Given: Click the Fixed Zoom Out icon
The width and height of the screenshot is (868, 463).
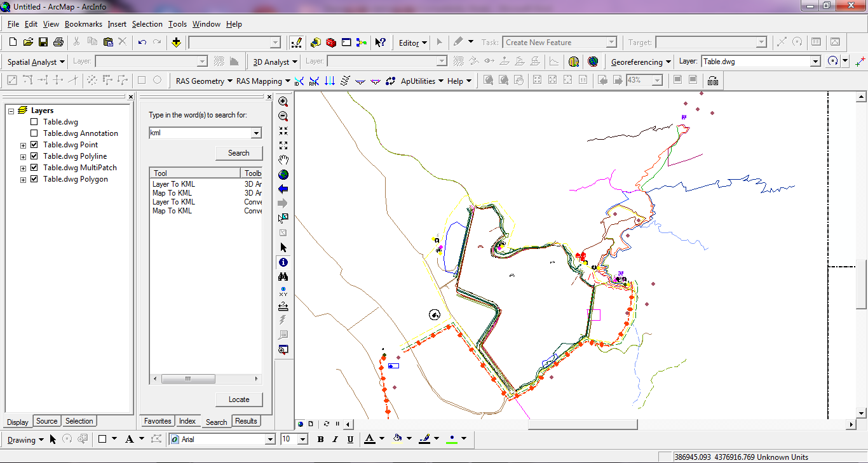Looking at the screenshot, I should [x=283, y=145].
